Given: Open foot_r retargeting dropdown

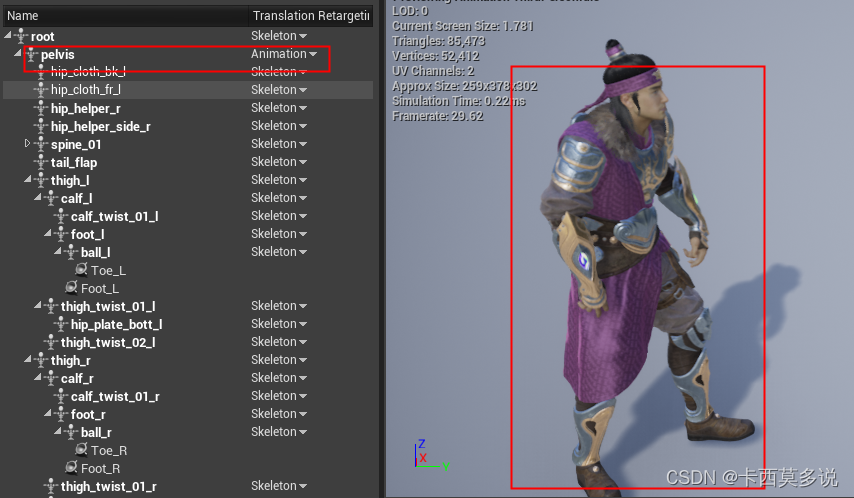Looking at the screenshot, I should [279, 414].
